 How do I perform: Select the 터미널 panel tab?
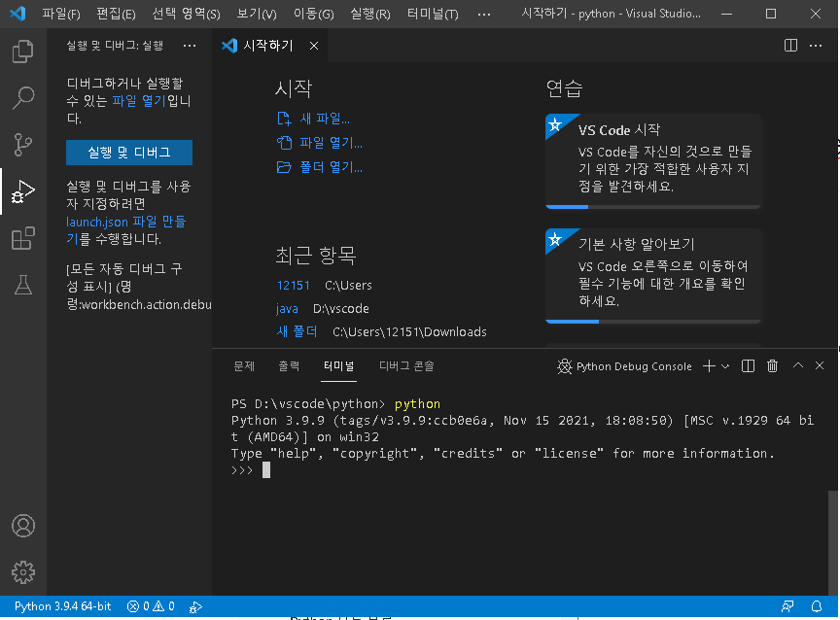tap(338, 365)
